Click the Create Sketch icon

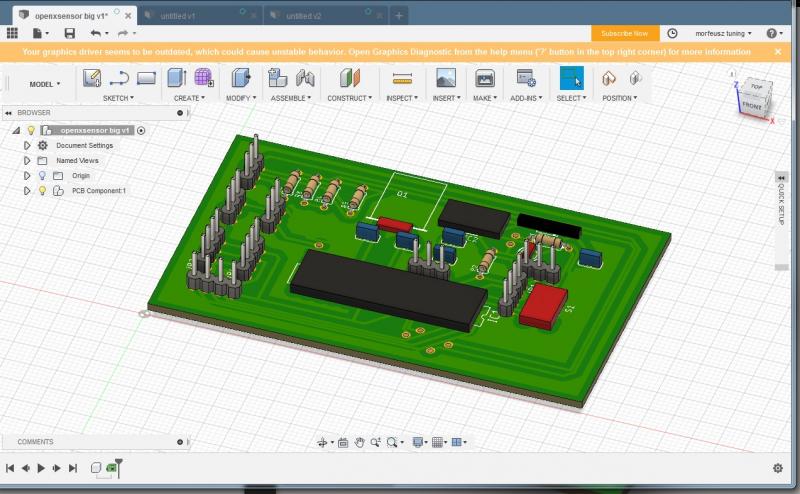[x=92, y=78]
